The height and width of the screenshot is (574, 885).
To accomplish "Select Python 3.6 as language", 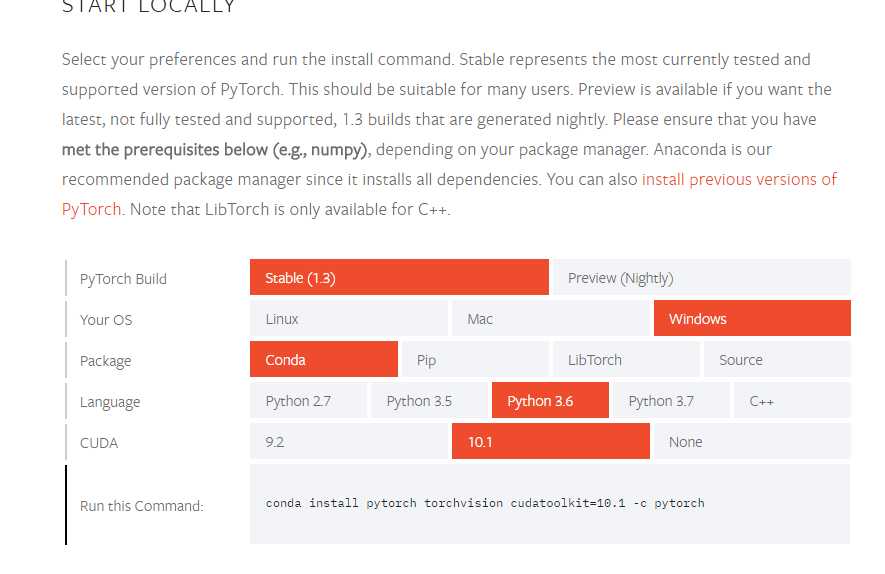I will click(x=550, y=400).
